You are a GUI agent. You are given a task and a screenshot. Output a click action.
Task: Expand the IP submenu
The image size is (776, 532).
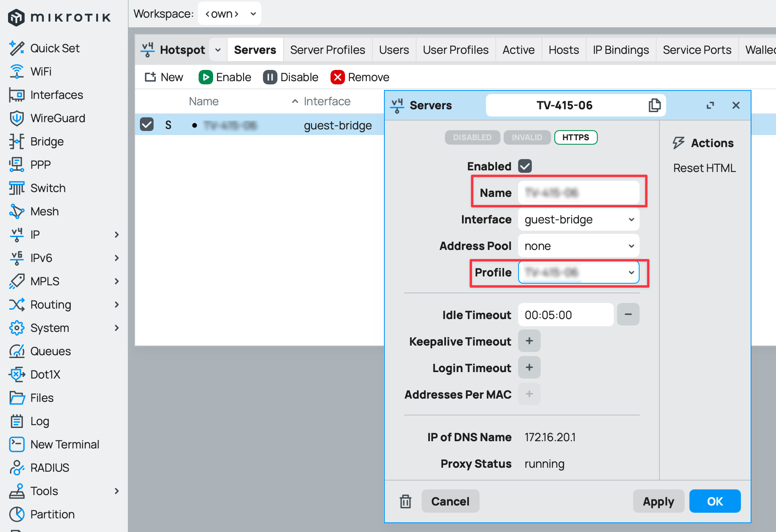tap(117, 235)
